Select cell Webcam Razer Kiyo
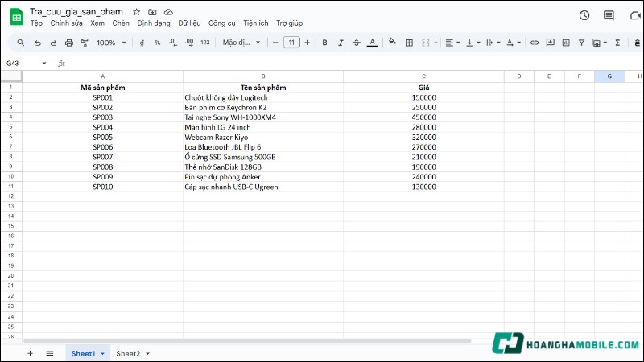 263,137
